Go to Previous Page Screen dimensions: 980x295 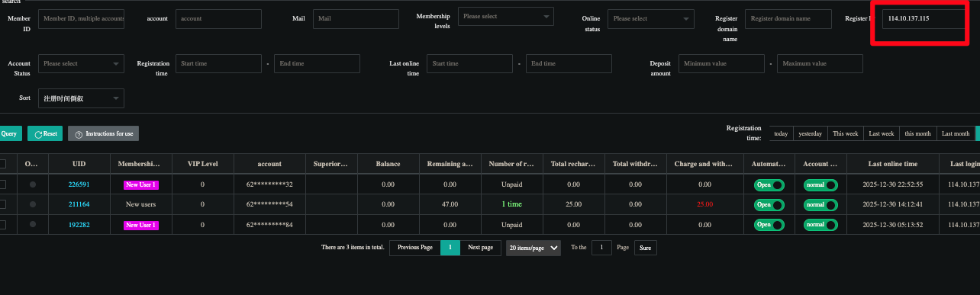415,248
